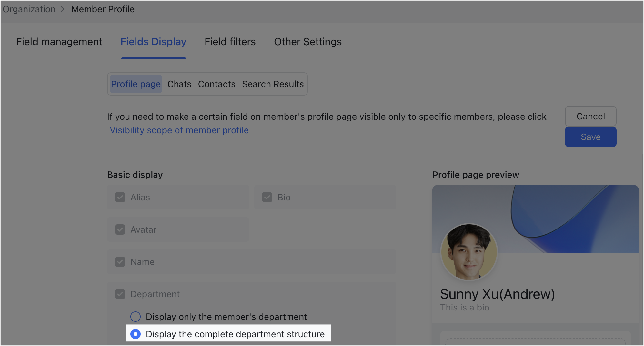Open Visibility scope of member profile
Screen dimensions: 644x346
[x=179, y=130]
